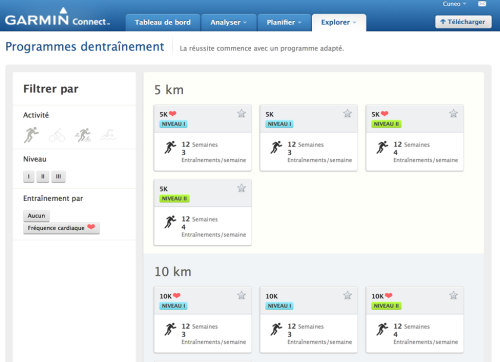
Task: Open the Explorer tab
Action: [339, 23]
